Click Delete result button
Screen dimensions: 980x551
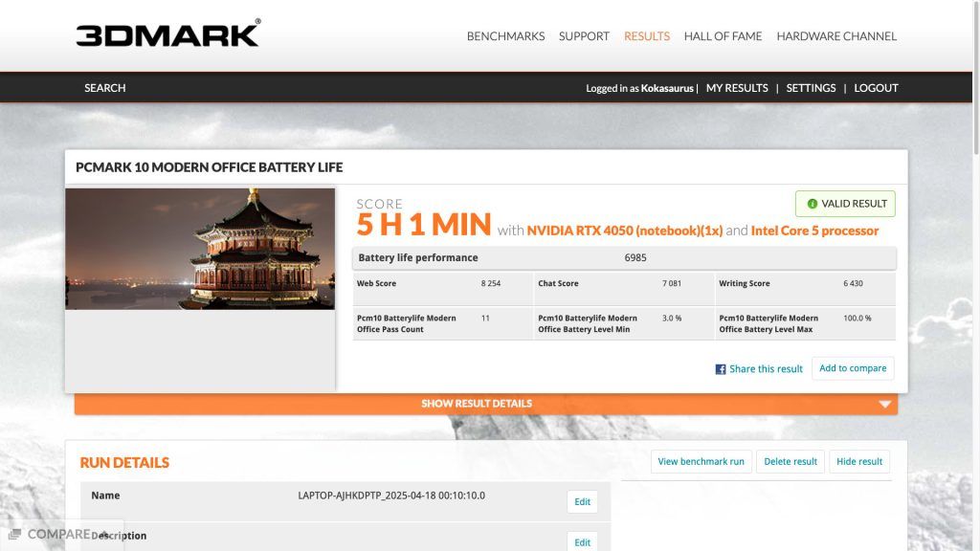coord(790,462)
